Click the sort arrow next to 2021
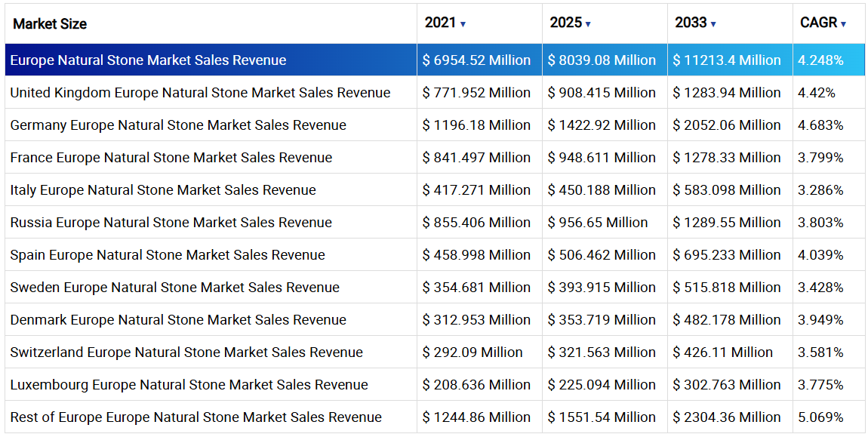The height and width of the screenshot is (434, 868). click(x=463, y=24)
